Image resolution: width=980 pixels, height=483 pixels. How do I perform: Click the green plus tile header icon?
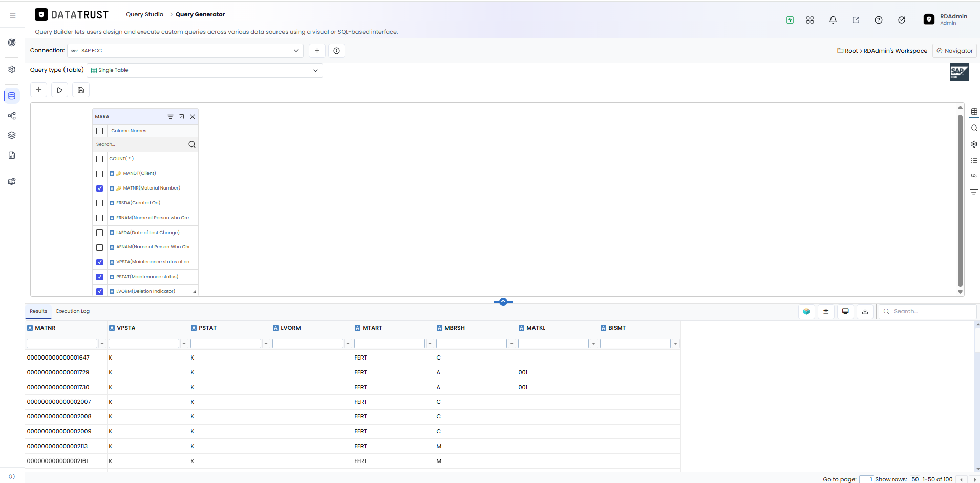click(x=790, y=20)
